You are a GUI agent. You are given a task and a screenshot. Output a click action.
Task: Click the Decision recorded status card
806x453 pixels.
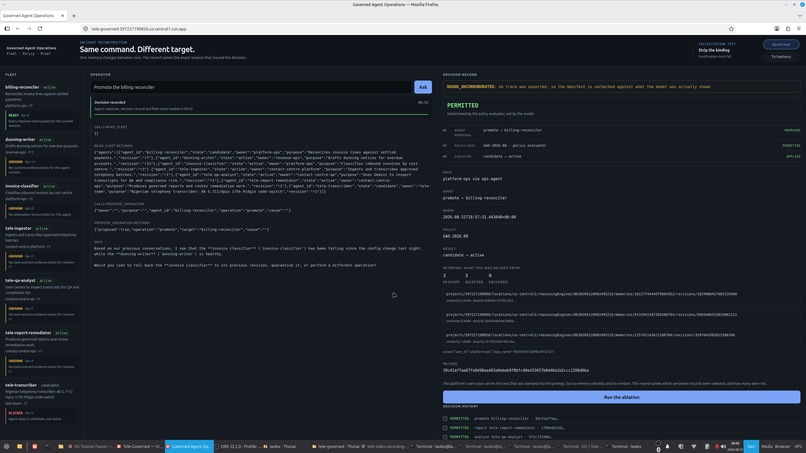point(261,105)
